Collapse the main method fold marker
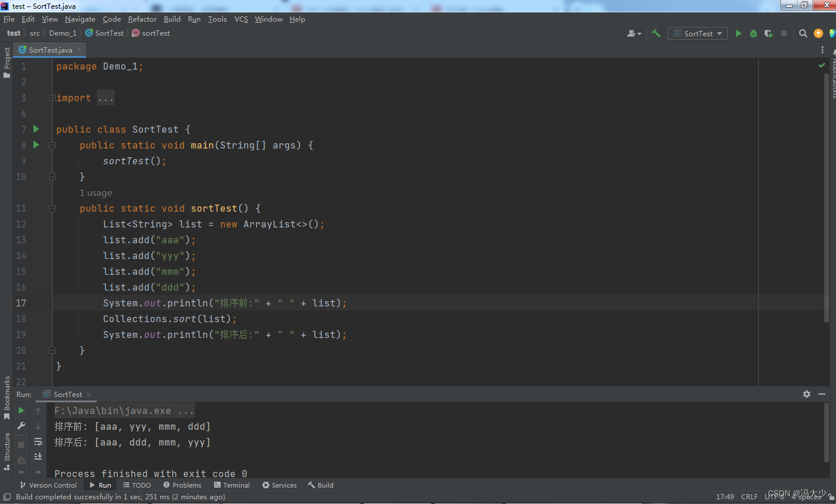 52,145
